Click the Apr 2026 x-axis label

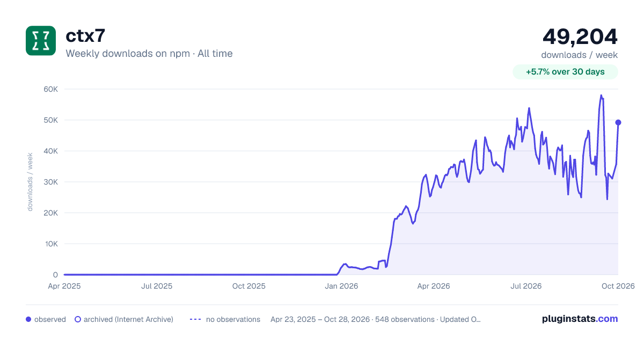click(x=434, y=286)
